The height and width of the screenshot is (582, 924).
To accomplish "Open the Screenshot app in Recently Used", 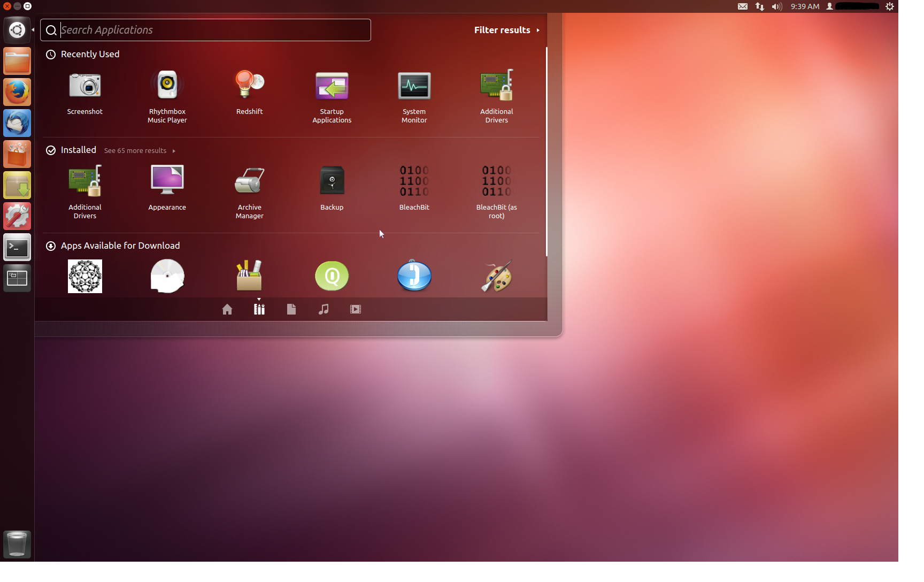I will coord(84,92).
